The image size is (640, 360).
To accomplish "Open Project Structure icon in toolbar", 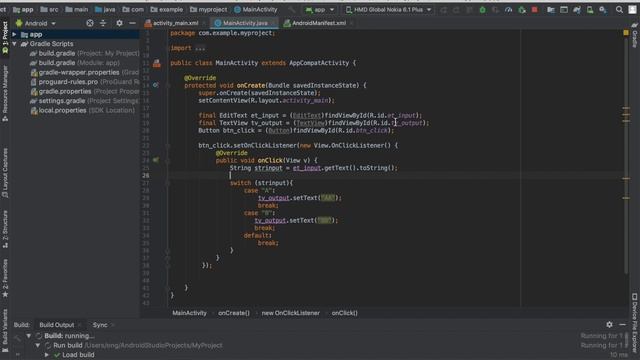I will point(551,9).
